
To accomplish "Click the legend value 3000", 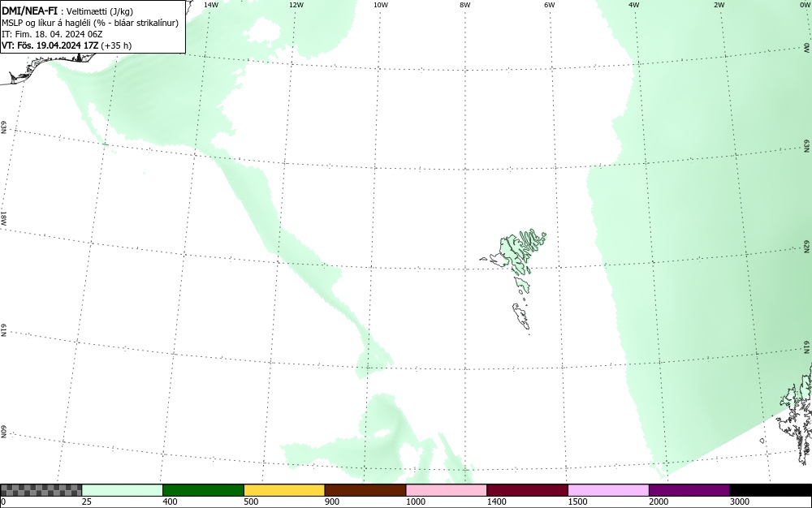I will pyautogui.click(x=740, y=502).
